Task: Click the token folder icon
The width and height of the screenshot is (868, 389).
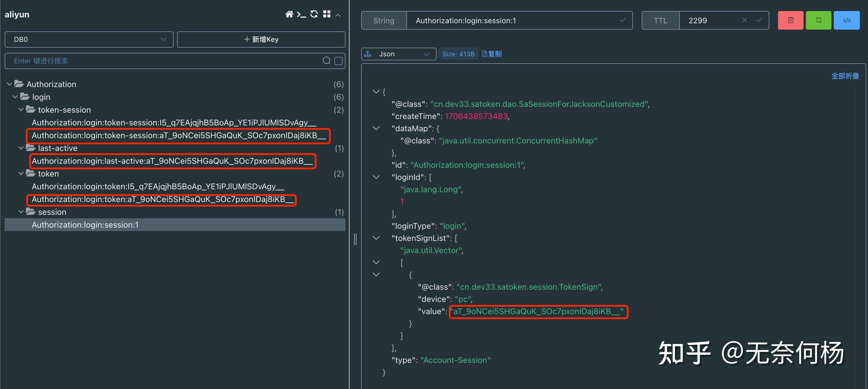Action: (30, 173)
